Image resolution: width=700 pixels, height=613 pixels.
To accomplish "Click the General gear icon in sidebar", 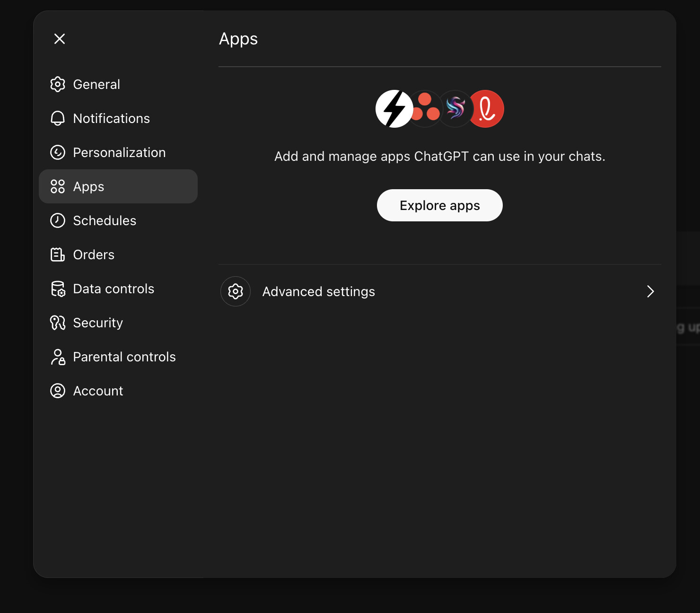I will coord(58,84).
